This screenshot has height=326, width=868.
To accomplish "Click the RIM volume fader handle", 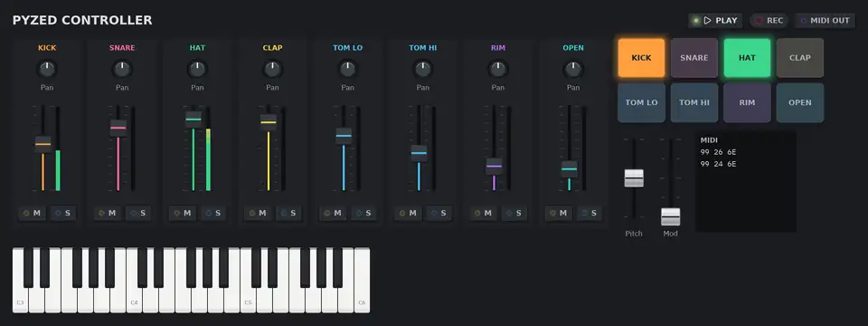I will click(494, 167).
